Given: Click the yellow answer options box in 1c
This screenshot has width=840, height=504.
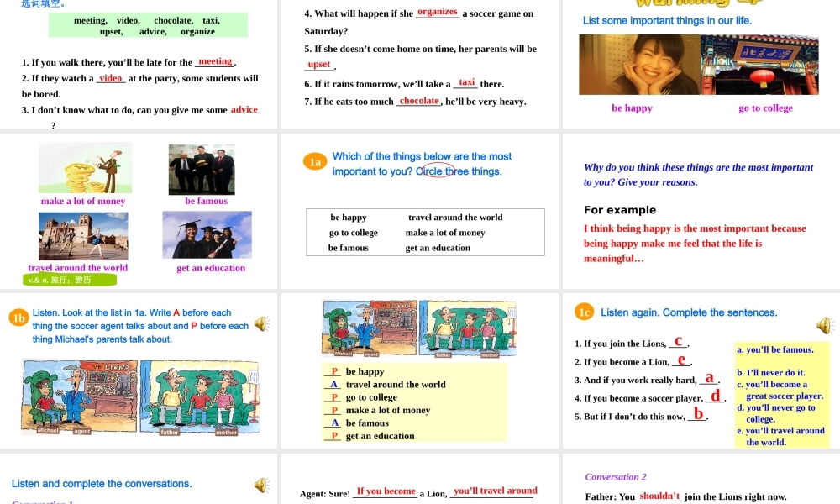Looking at the screenshot, I should (781, 395).
